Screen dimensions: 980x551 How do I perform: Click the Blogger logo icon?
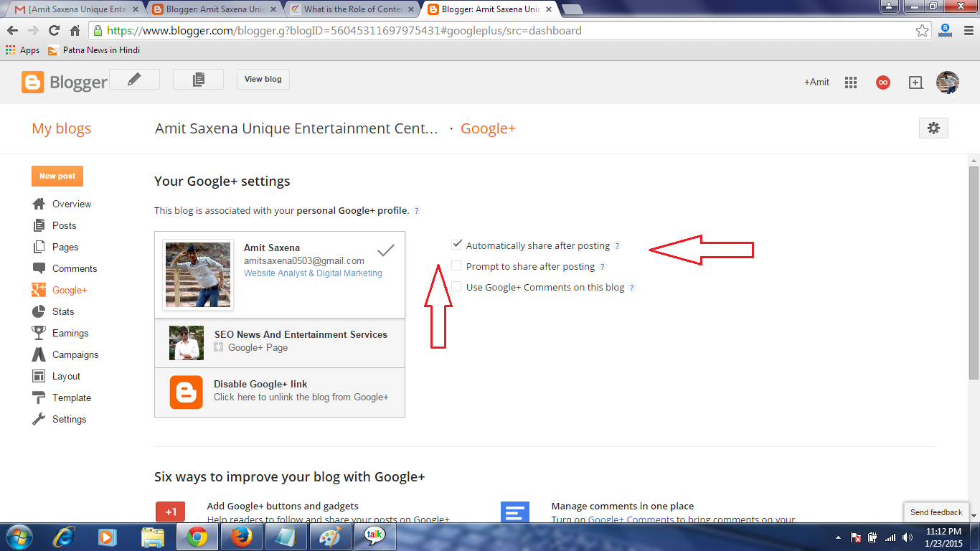coord(33,82)
